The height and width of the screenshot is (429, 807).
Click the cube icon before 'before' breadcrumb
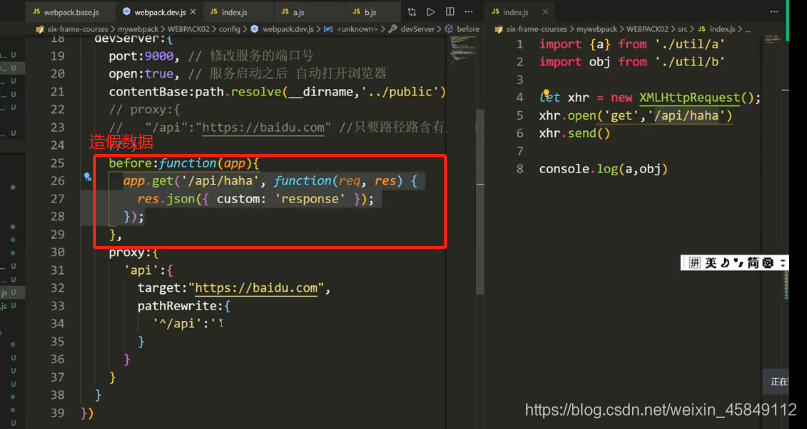pyautogui.click(x=449, y=29)
